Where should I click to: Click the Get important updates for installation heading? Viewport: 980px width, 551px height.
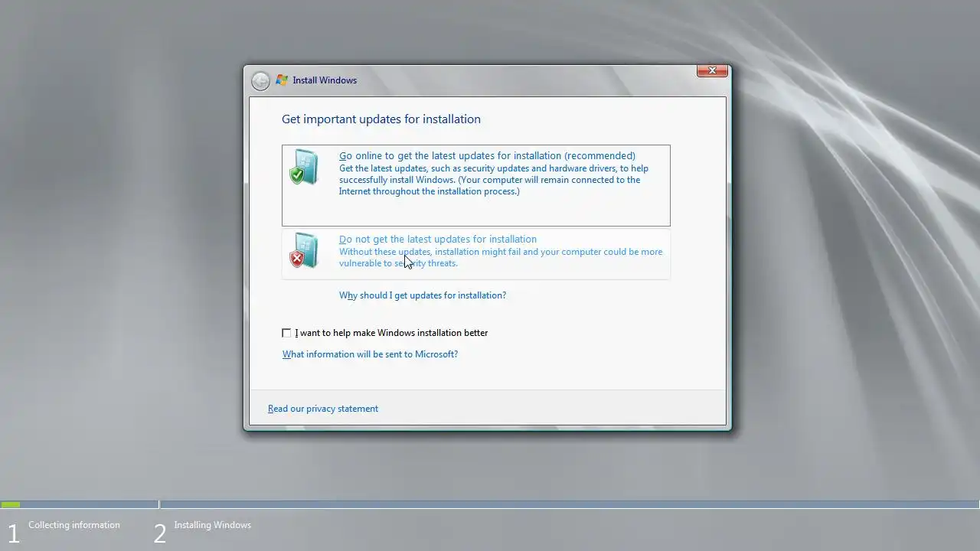pos(381,119)
